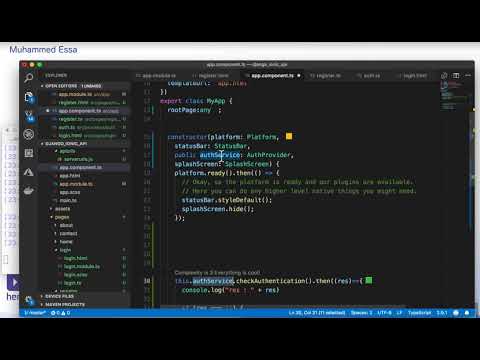Viewport: 480px width, 360px height.
Task: Switch to the register.ts tab
Action: tap(328, 76)
